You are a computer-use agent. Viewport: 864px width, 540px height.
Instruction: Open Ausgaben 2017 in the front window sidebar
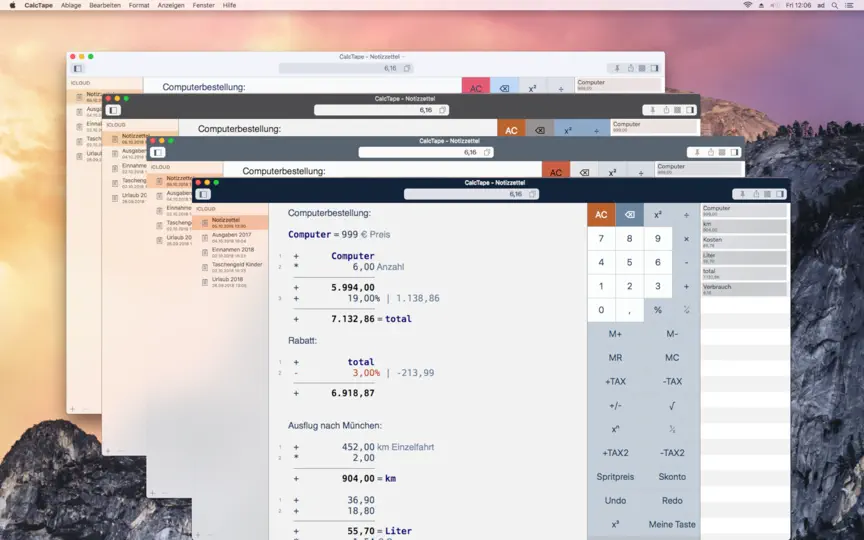tap(230, 237)
